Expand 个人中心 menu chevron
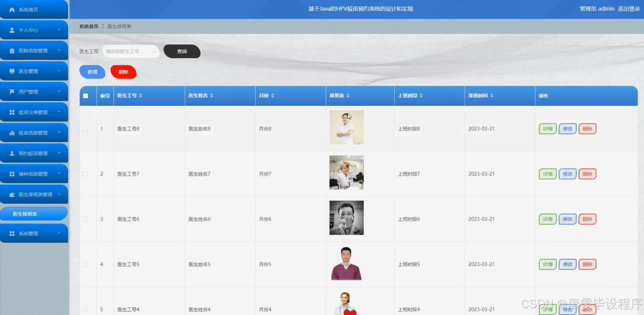The image size is (644, 315). click(x=59, y=30)
